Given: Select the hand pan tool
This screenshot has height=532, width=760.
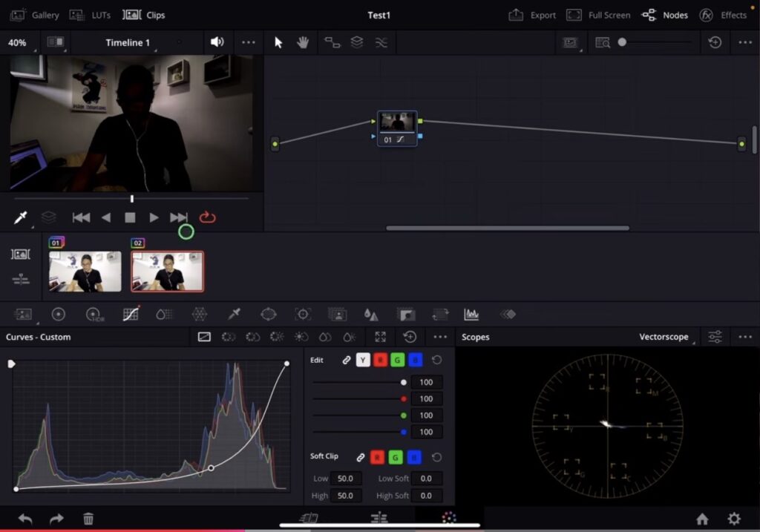Looking at the screenshot, I should (x=303, y=42).
